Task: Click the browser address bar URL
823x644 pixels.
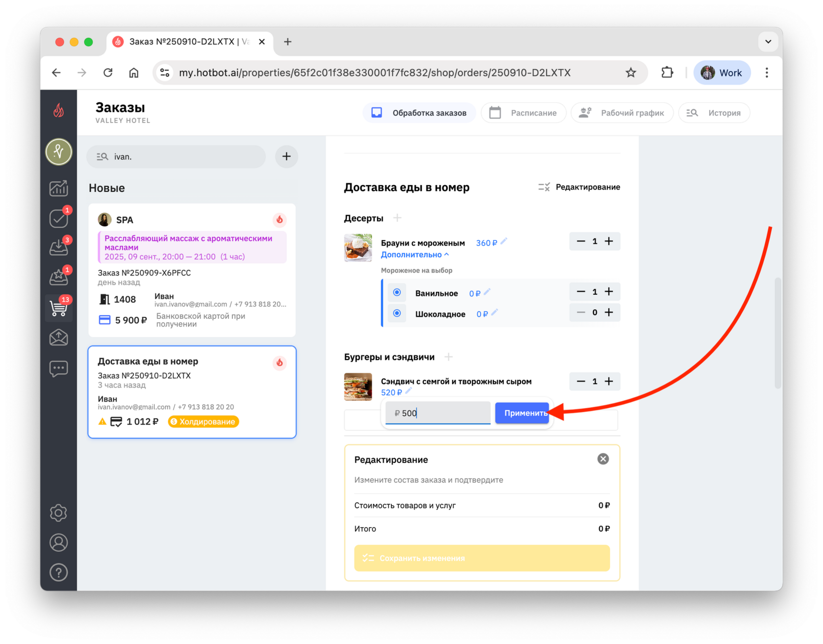Action: [375, 73]
